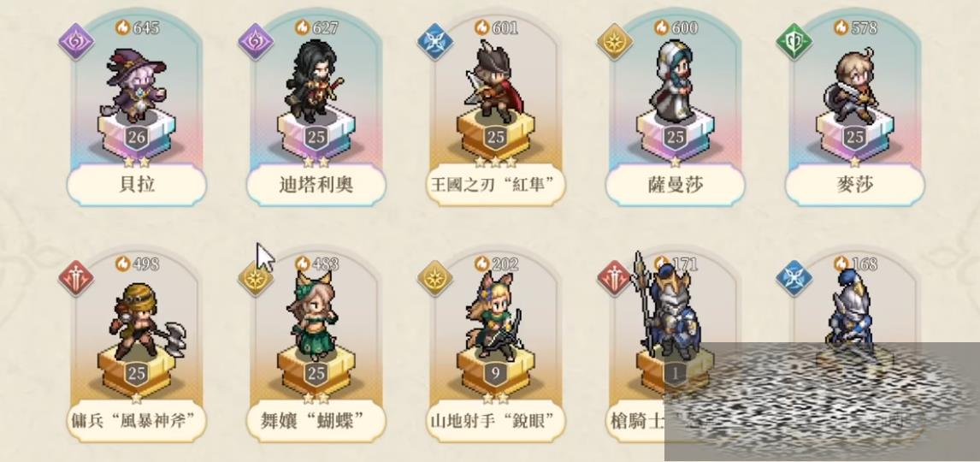Image resolution: width=980 pixels, height=462 pixels.
Task: Open the 王國之刃 "紅隼" name label
Action: click(x=496, y=185)
